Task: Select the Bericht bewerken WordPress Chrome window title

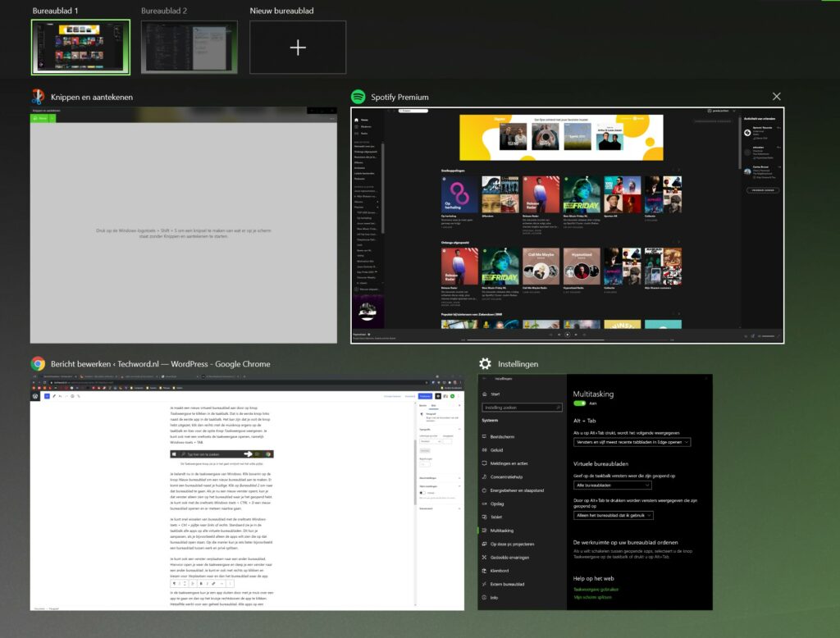Action: pos(160,364)
